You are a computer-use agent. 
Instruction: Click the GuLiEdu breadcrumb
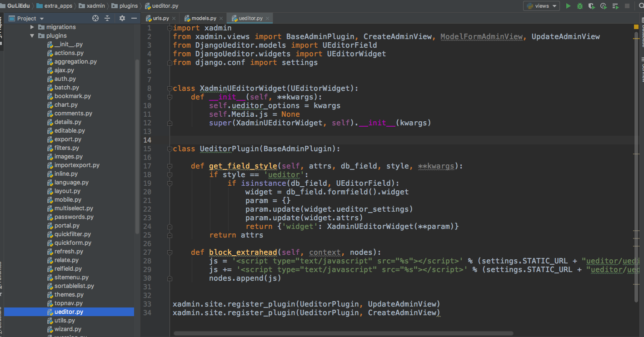[15, 6]
